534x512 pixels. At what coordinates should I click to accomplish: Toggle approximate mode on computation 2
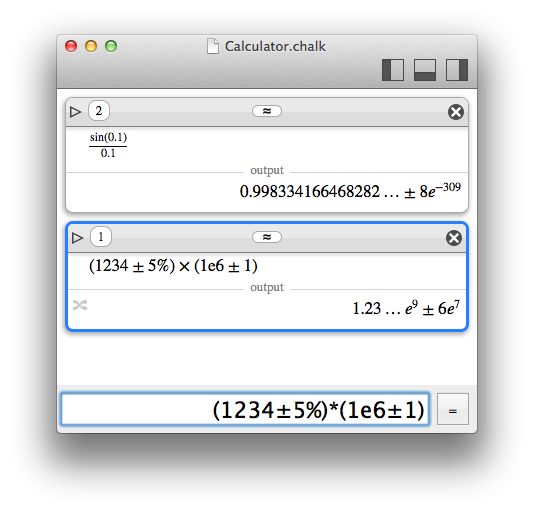pos(267,111)
